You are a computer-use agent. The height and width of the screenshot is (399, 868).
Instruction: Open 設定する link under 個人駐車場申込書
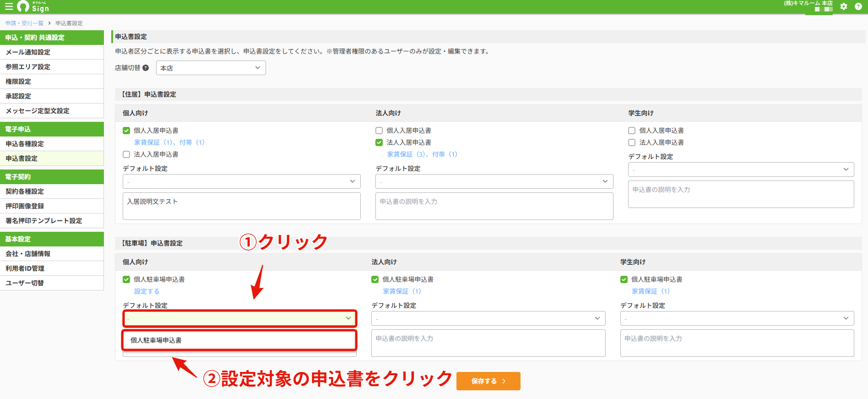coord(147,291)
